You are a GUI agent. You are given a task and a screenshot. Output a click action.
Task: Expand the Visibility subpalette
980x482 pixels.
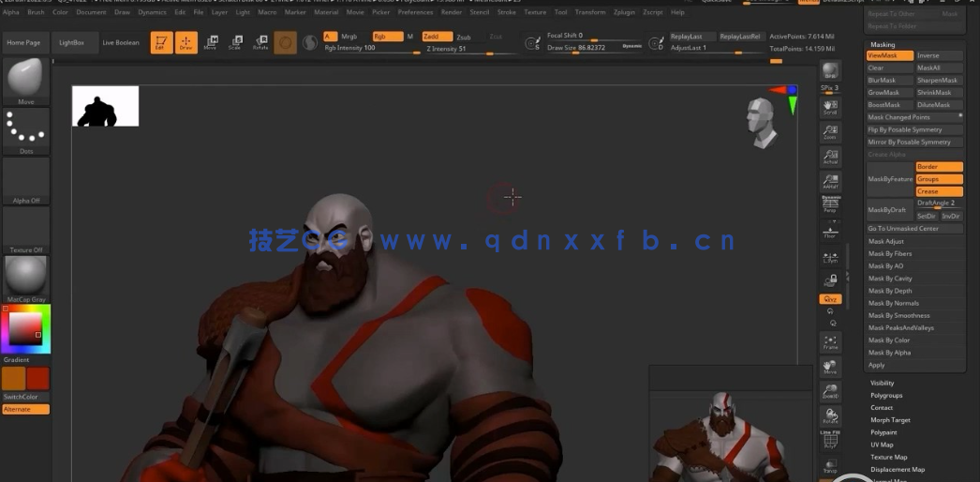882,384
